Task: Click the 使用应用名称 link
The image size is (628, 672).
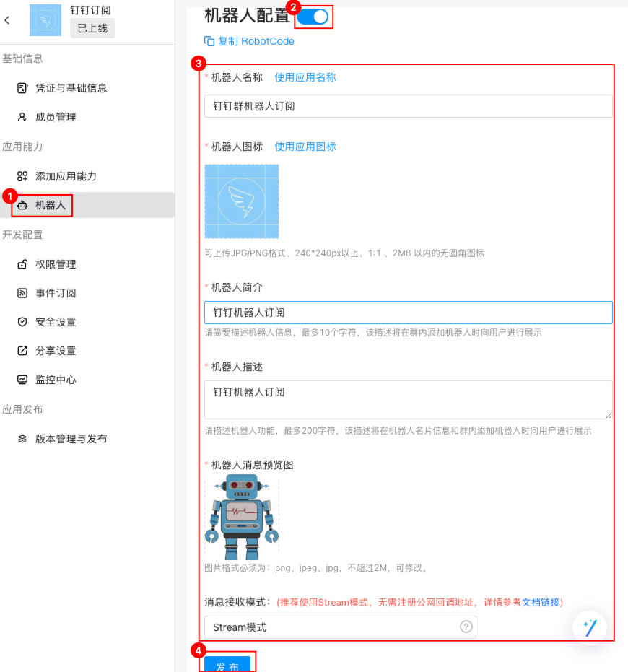Action: (x=305, y=77)
